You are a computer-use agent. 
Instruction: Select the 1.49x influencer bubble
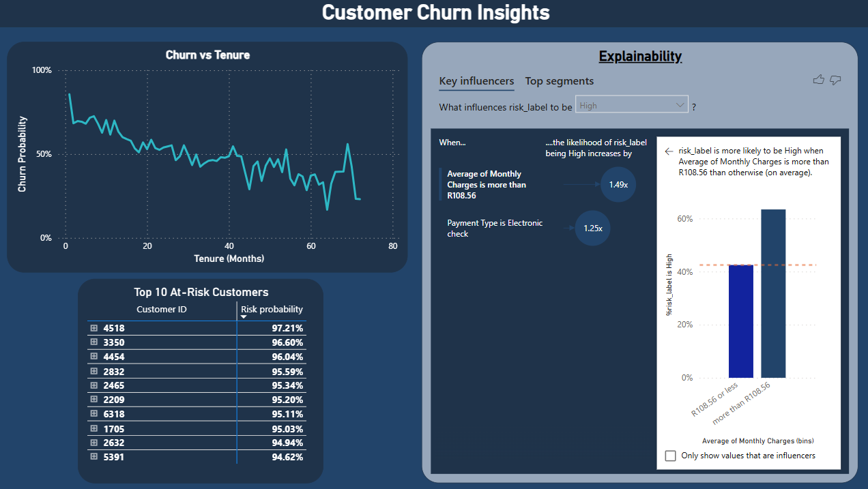click(x=618, y=184)
